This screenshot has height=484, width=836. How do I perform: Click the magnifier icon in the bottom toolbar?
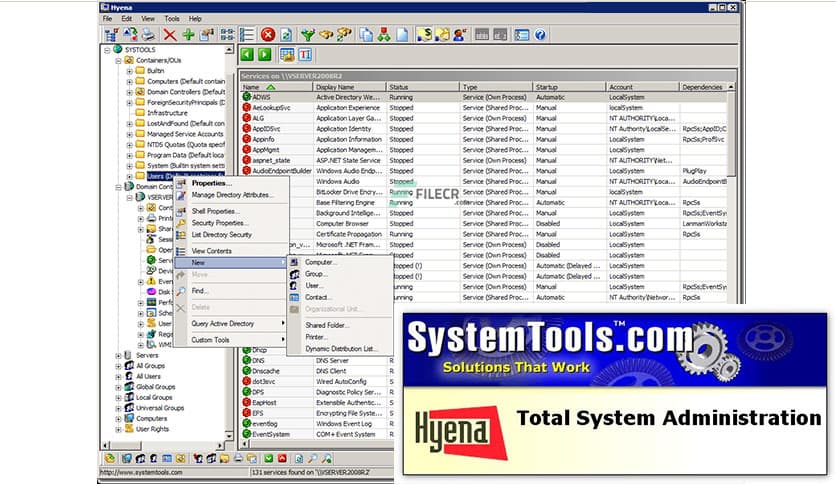(x=312, y=458)
